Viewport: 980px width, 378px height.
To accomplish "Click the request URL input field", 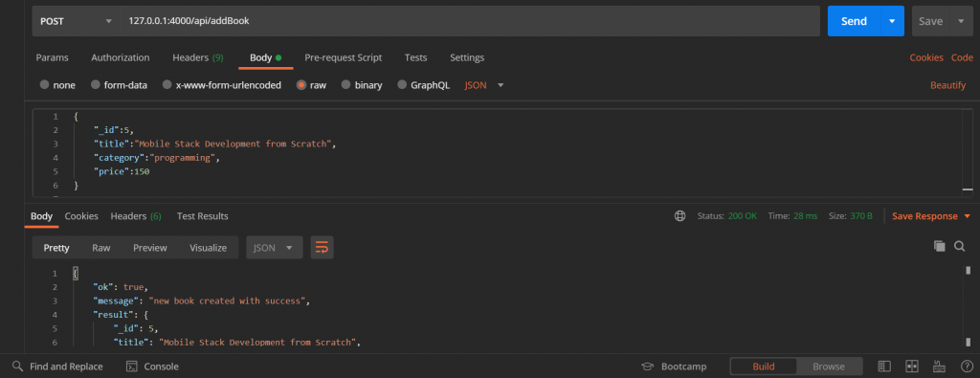I will click(x=470, y=21).
